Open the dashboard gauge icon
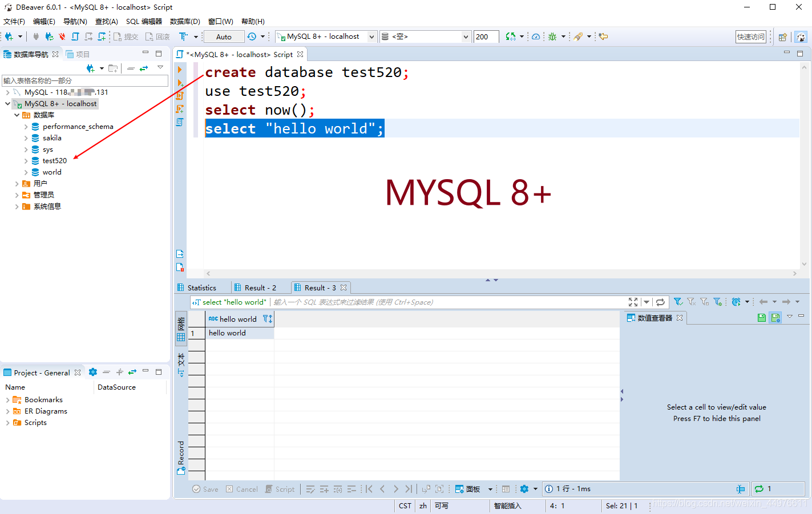This screenshot has width=812, height=514. click(x=536, y=37)
